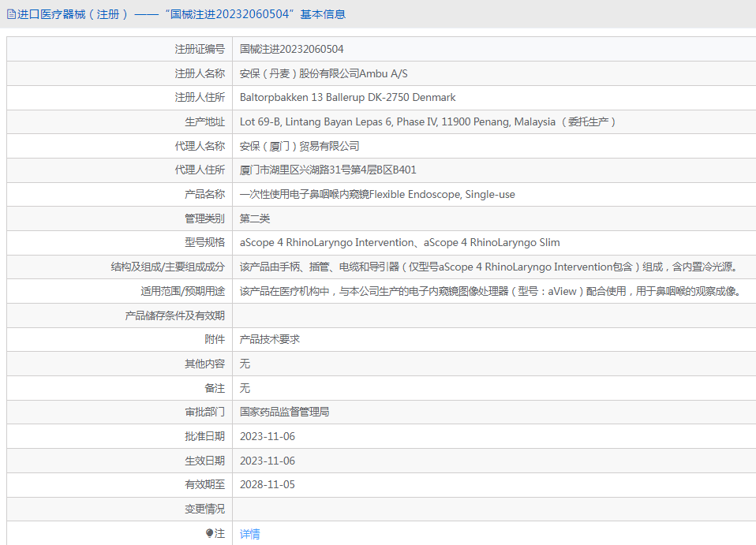Select the 附件 label
Viewport: 756px width, 545px height.
click(x=215, y=339)
